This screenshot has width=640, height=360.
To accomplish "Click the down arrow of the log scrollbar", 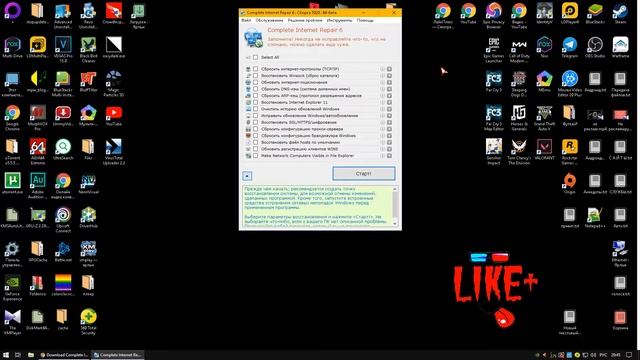I will (395, 223).
